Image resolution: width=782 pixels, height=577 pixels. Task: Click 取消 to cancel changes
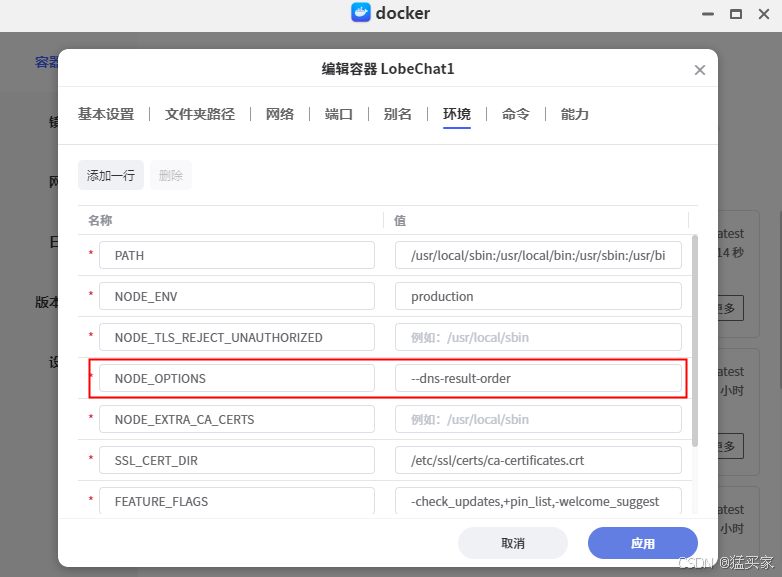click(513, 543)
